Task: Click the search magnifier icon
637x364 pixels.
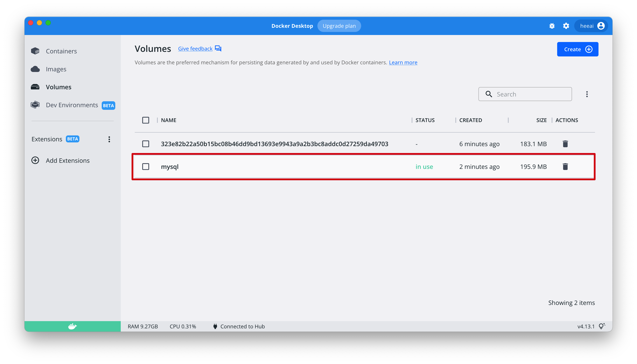Action: [489, 94]
